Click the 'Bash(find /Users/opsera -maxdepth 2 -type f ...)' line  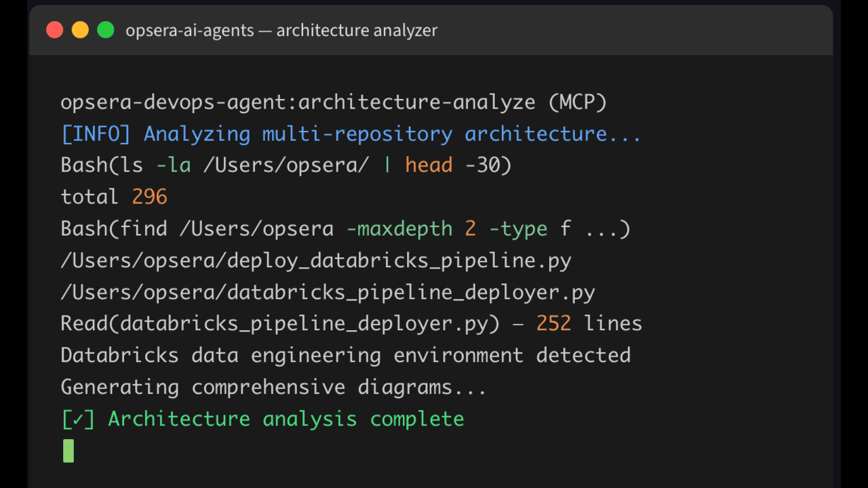pyautogui.click(x=346, y=228)
